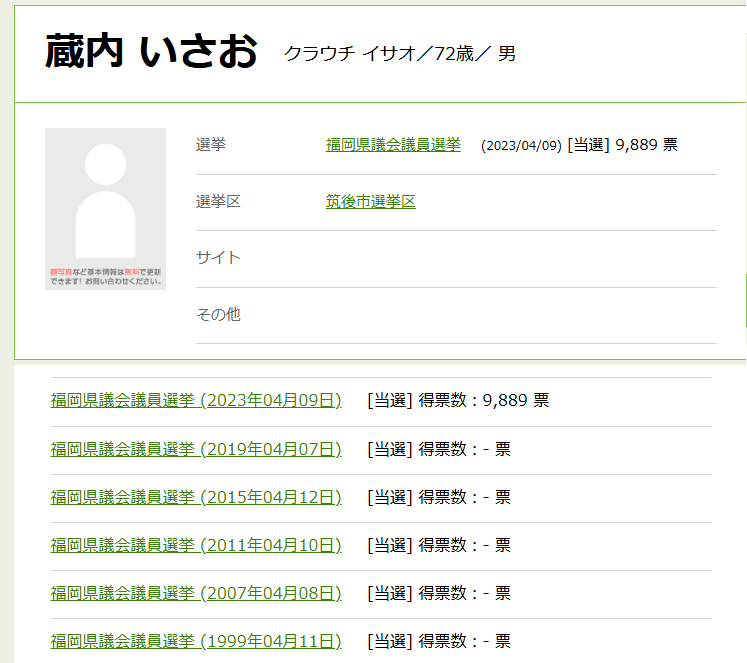Click the [当選] 9,889 票 result in profile
Image resolution: width=747 pixels, height=663 pixels.
coord(622,145)
